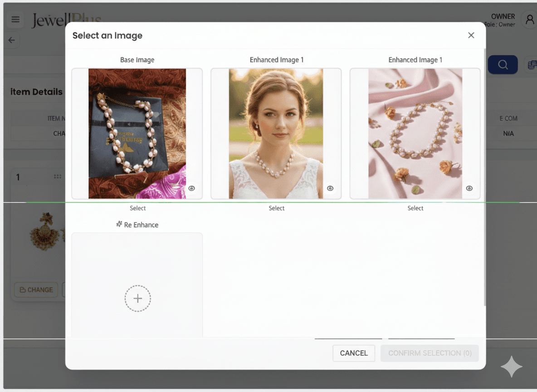This screenshot has height=392, width=537.
Task: Click the back arrow icon
Action: tap(11, 40)
